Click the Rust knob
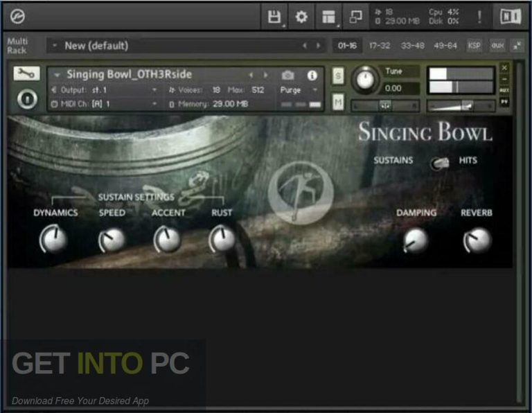 tap(222, 239)
